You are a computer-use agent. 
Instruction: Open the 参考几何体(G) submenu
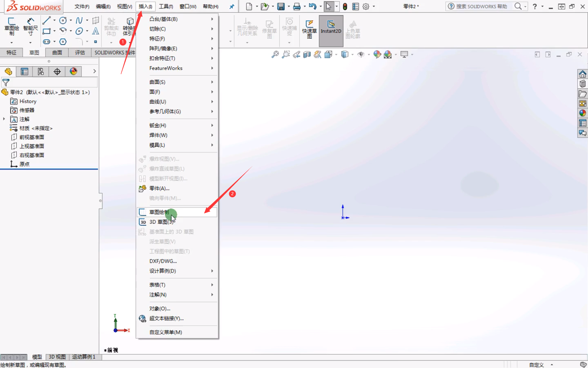(x=177, y=111)
